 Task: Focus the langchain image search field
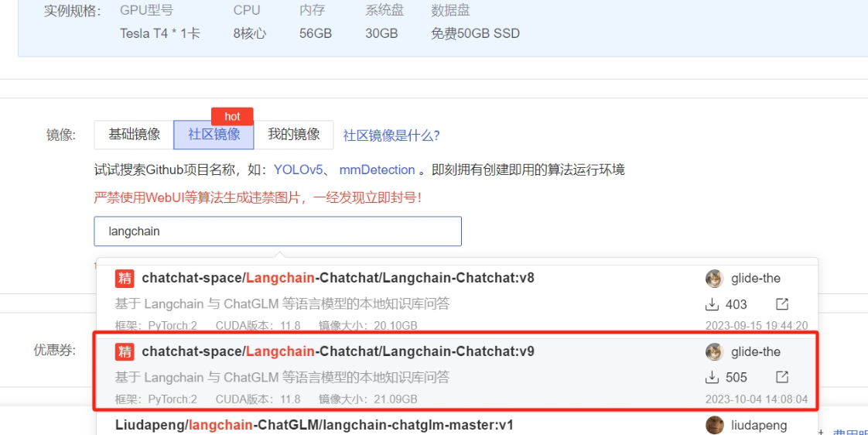pos(278,231)
